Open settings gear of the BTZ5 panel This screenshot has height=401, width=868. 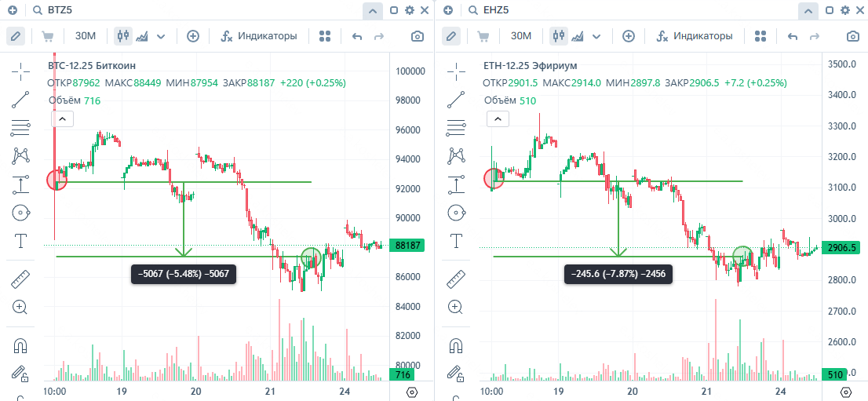(409, 11)
